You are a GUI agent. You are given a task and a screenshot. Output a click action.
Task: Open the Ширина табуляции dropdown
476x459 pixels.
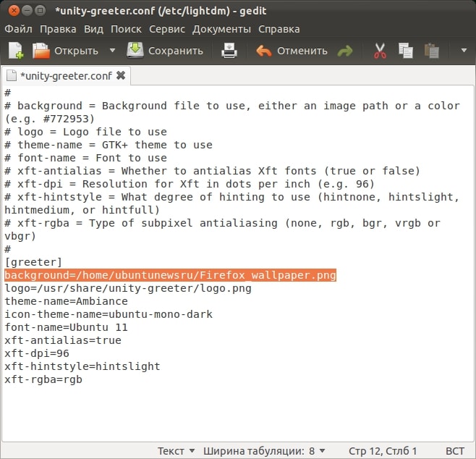click(264, 451)
